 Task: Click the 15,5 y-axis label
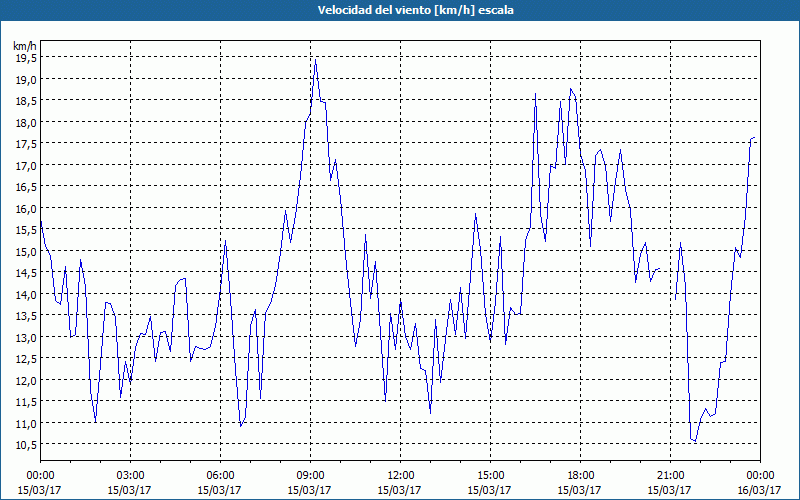click(27, 230)
